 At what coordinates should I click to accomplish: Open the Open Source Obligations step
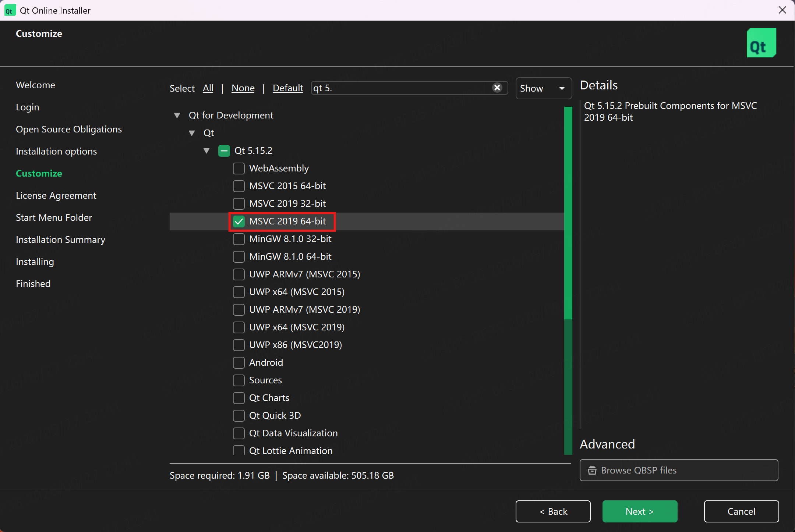click(69, 129)
